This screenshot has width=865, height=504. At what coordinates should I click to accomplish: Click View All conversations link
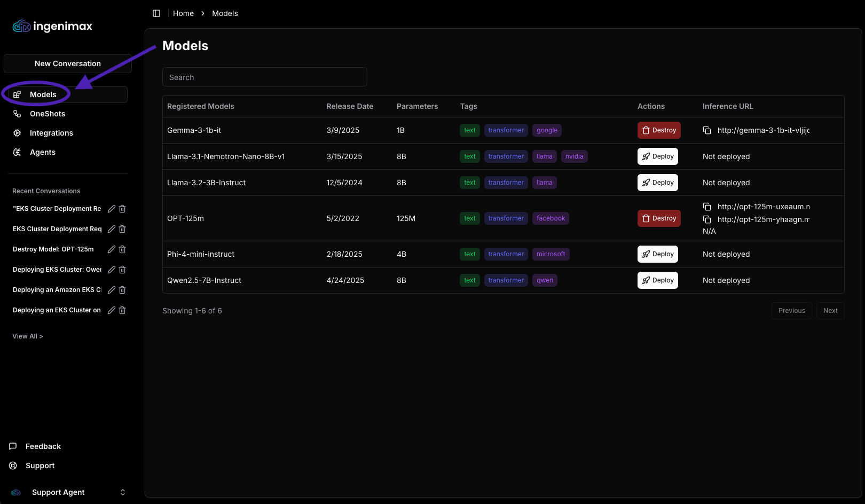[x=28, y=336]
